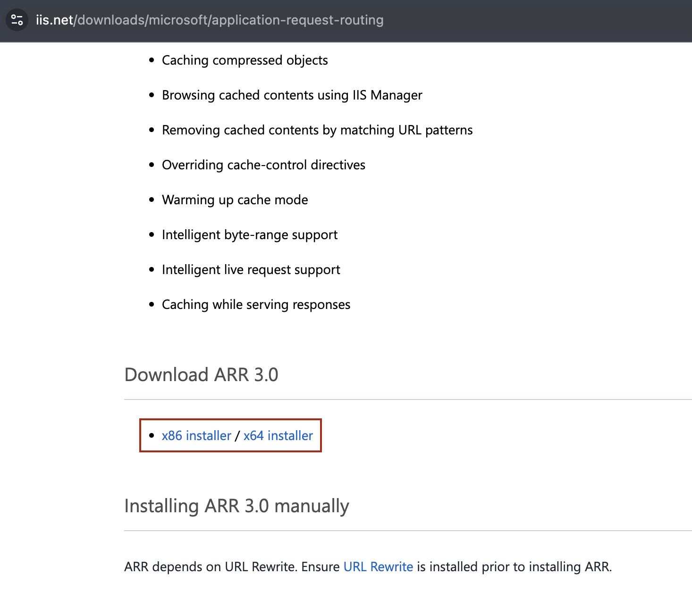The height and width of the screenshot is (616, 692).
Task: Select the Download ARR 3.0 heading
Action: pyautogui.click(x=201, y=374)
